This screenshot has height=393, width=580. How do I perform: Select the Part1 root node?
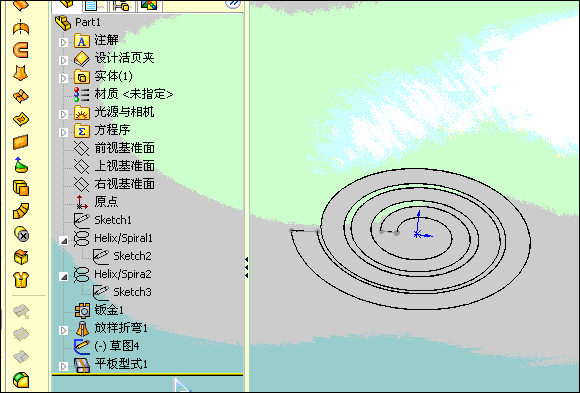pos(78,22)
